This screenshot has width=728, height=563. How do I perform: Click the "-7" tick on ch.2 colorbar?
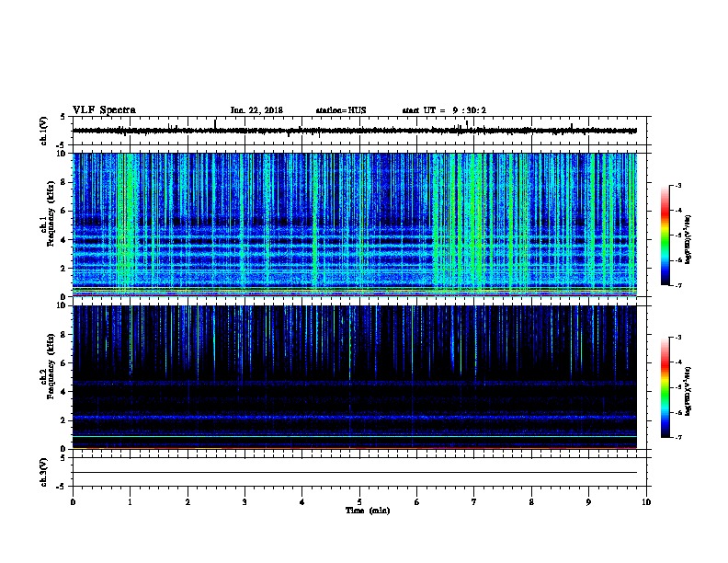click(x=677, y=437)
